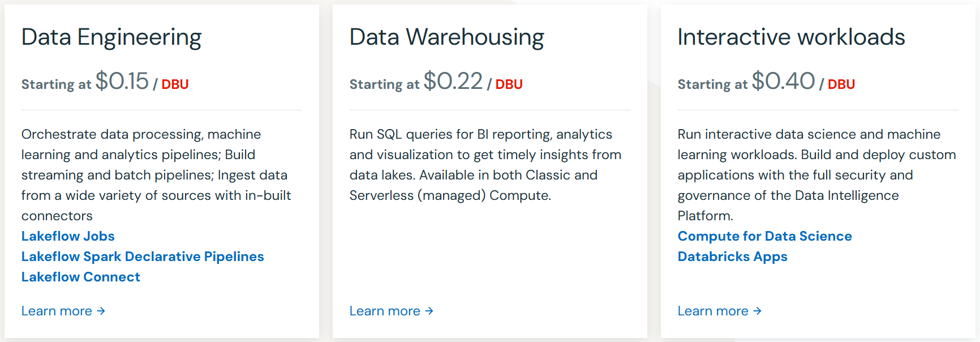The image size is (980, 342).
Task: Click the $0.22 price for Data Warehousing
Action: (x=453, y=80)
